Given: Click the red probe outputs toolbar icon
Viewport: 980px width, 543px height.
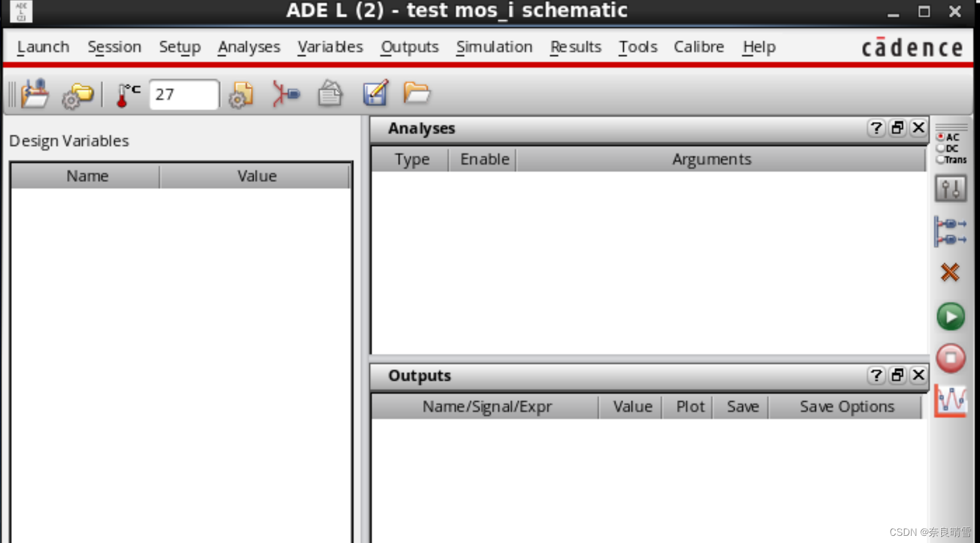Looking at the screenshot, I should point(286,94).
